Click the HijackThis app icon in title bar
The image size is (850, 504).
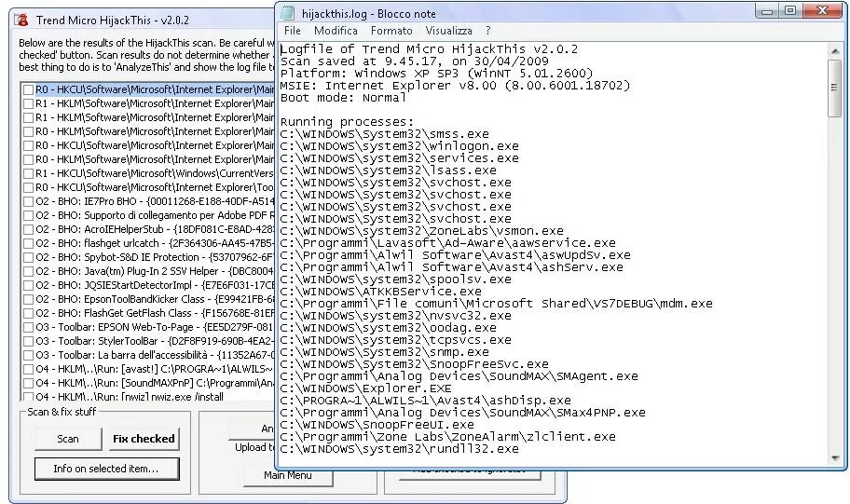pos(22,20)
